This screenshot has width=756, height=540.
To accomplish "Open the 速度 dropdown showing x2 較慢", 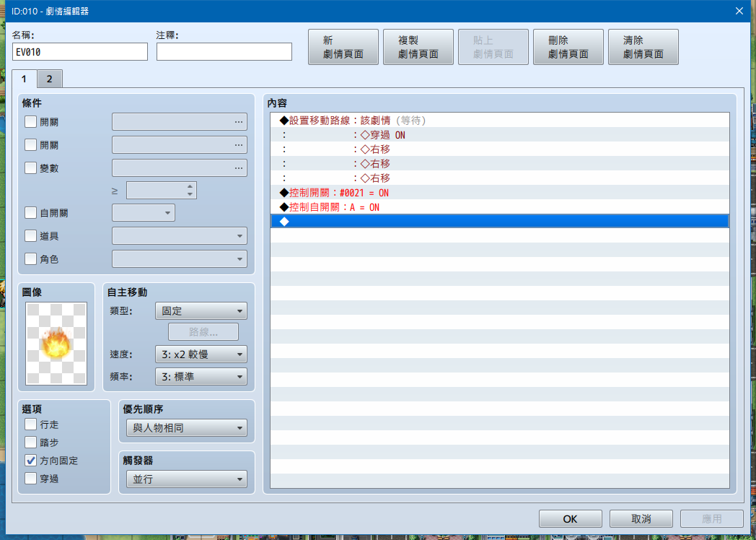I will (x=201, y=354).
